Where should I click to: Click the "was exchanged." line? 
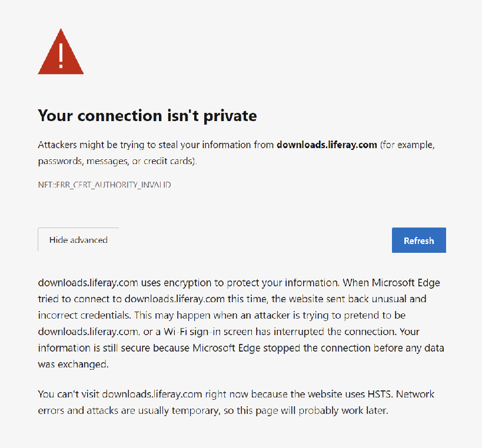tap(73, 364)
